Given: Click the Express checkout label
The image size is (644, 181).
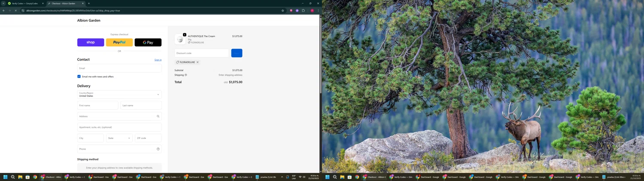Looking at the screenshot, I should coord(119,34).
